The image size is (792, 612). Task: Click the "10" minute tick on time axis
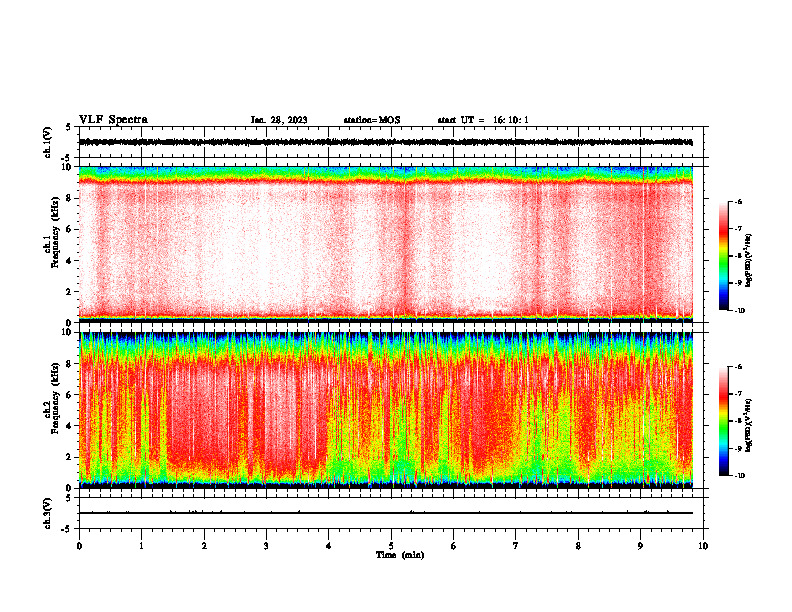click(x=703, y=546)
